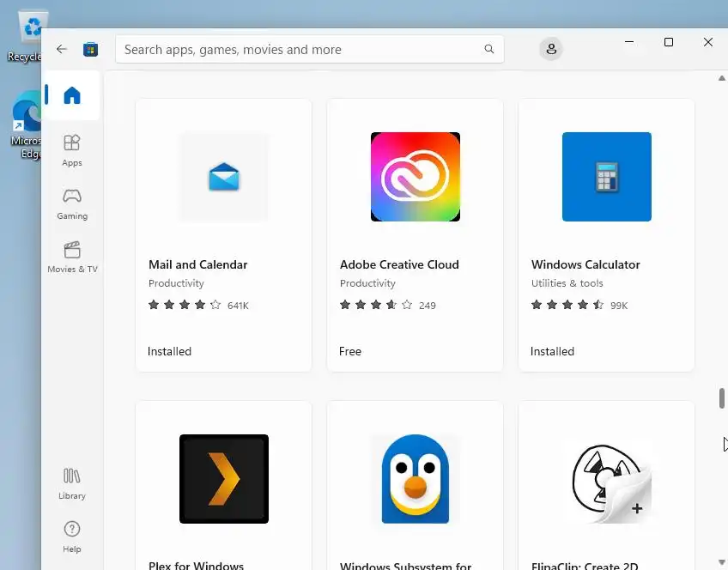Open the Windows Subsystem for Linux penguin icon

415,479
